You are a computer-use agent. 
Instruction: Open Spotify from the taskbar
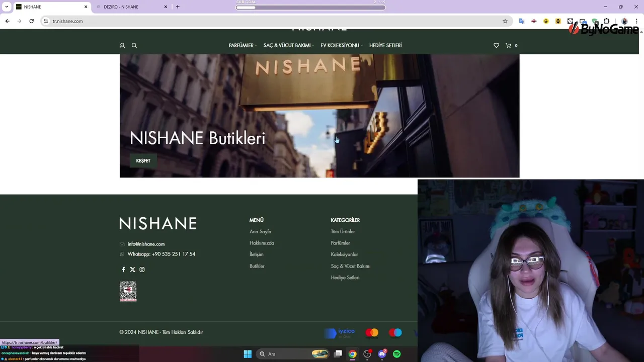pos(397,354)
